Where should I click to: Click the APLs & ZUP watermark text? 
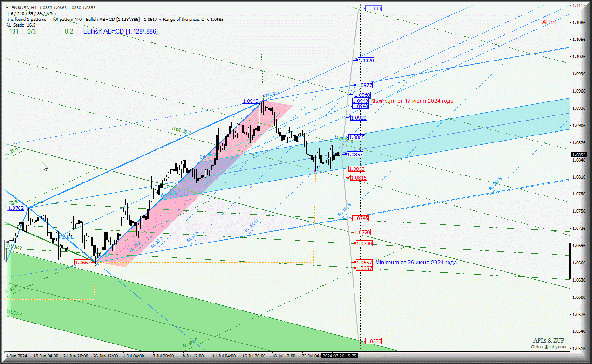pyautogui.click(x=550, y=341)
